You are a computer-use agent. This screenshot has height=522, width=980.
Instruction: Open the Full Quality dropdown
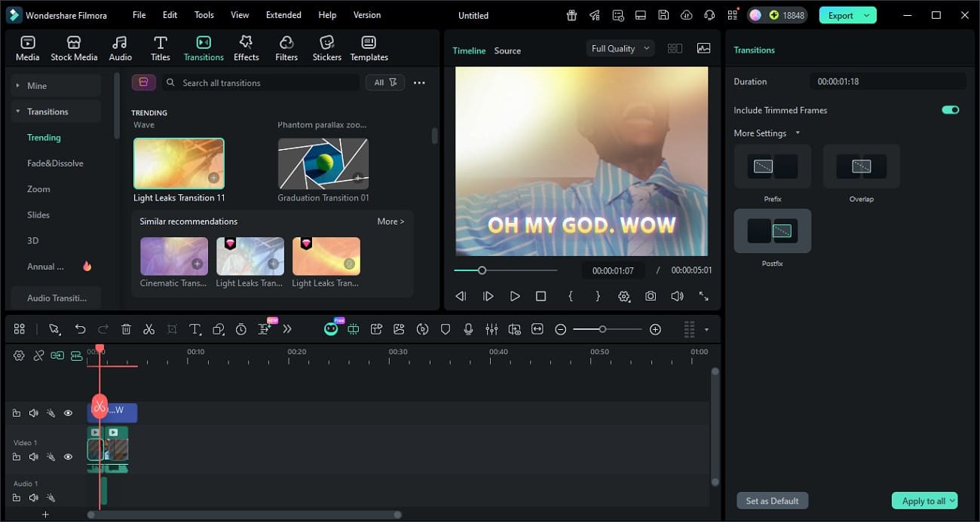(x=619, y=47)
